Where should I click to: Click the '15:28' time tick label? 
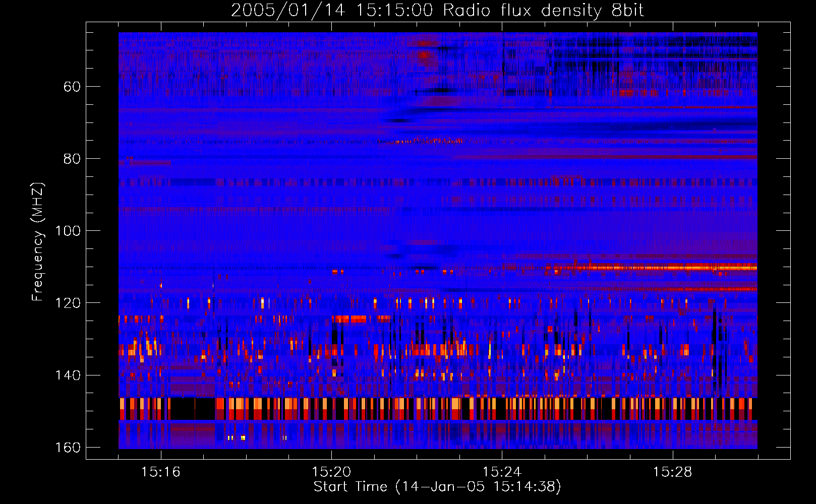pos(673,472)
